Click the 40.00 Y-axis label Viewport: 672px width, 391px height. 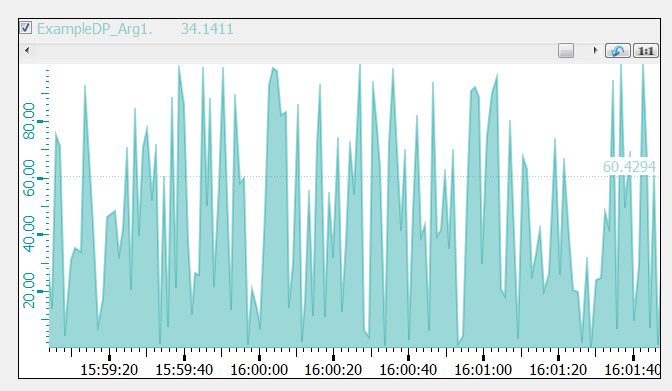(x=29, y=234)
